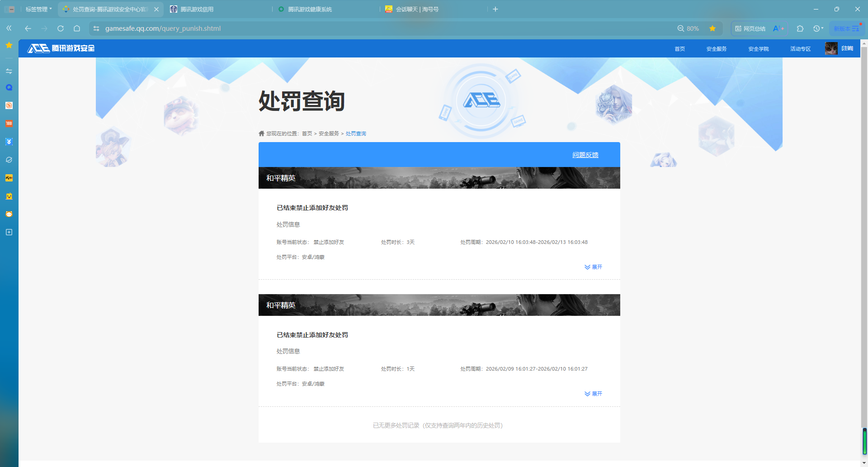Click the breadcrumb home icon
This screenshot has height=467, width=868.
click(261, 133)
